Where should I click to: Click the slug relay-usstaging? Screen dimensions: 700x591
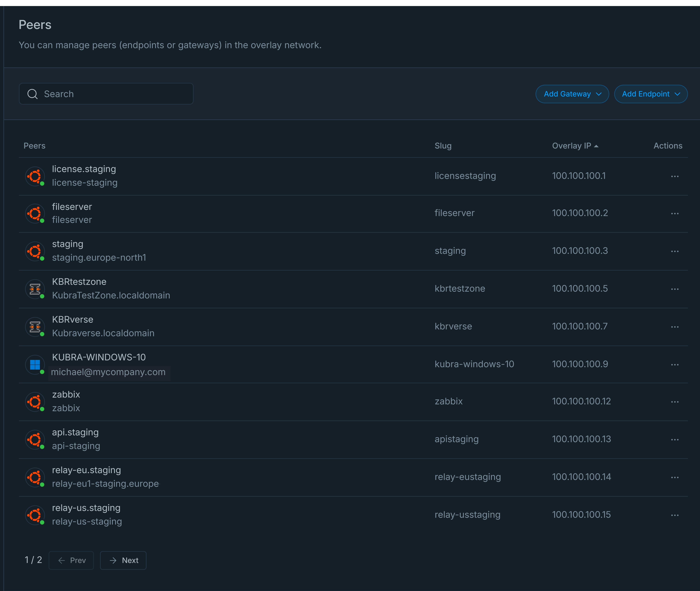click(467, 515)
